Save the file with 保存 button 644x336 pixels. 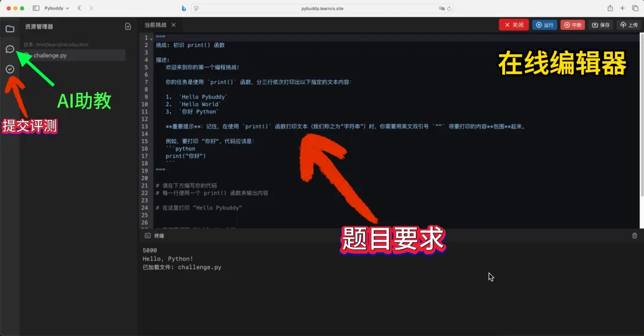[600, 25]
